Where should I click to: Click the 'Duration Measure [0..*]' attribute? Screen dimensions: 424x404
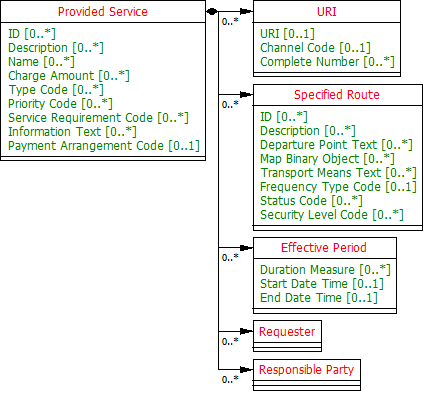325,270
